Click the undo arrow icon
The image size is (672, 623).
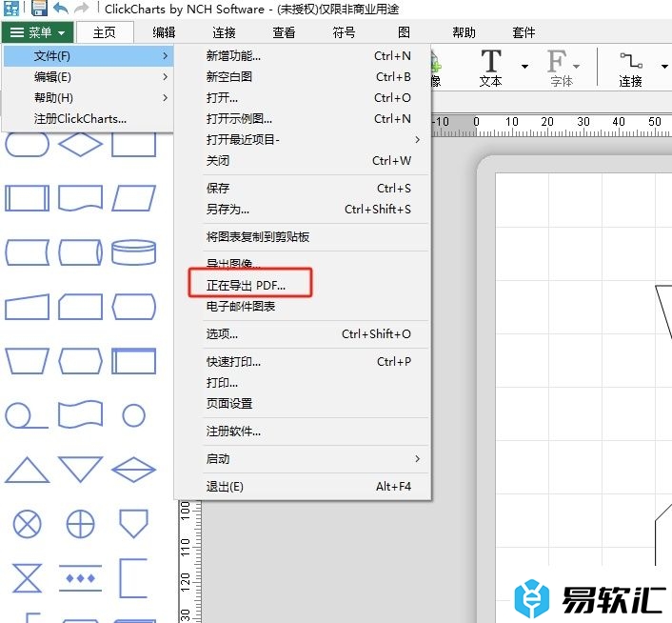[x=61, y=8]
